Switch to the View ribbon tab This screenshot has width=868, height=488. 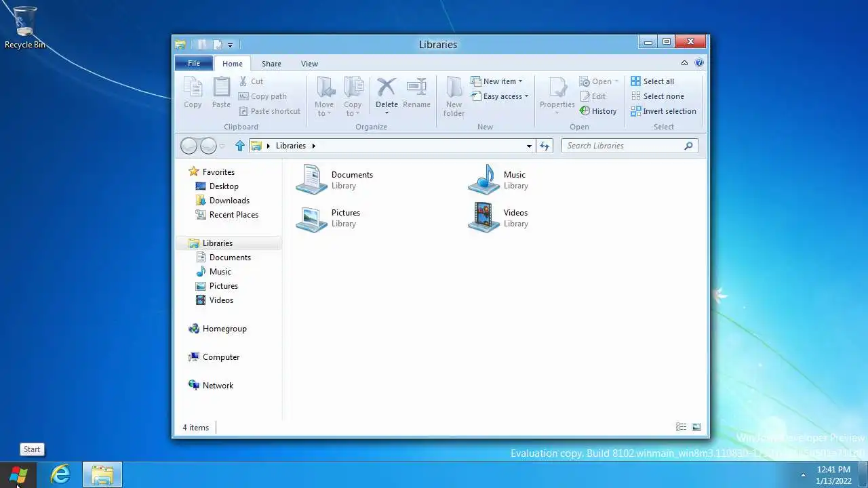pyautogui.click(x=309, y=64)
